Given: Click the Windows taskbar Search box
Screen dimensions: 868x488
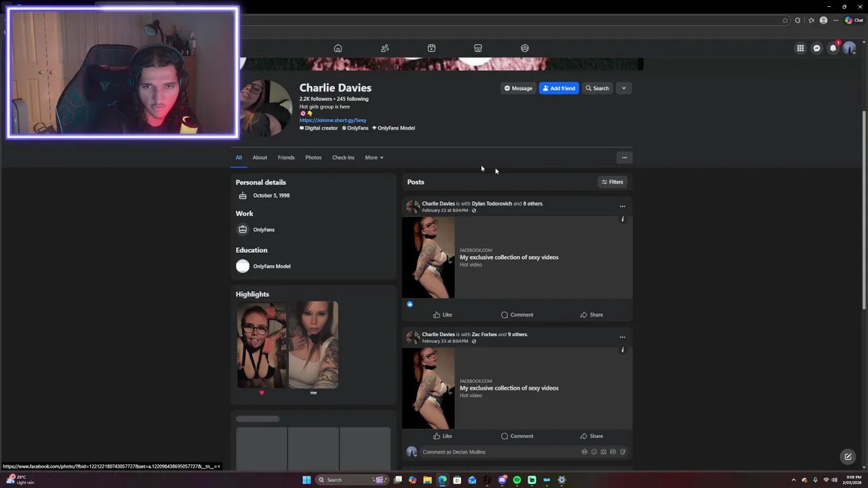Looking at the screenshot, I should 353,480.
